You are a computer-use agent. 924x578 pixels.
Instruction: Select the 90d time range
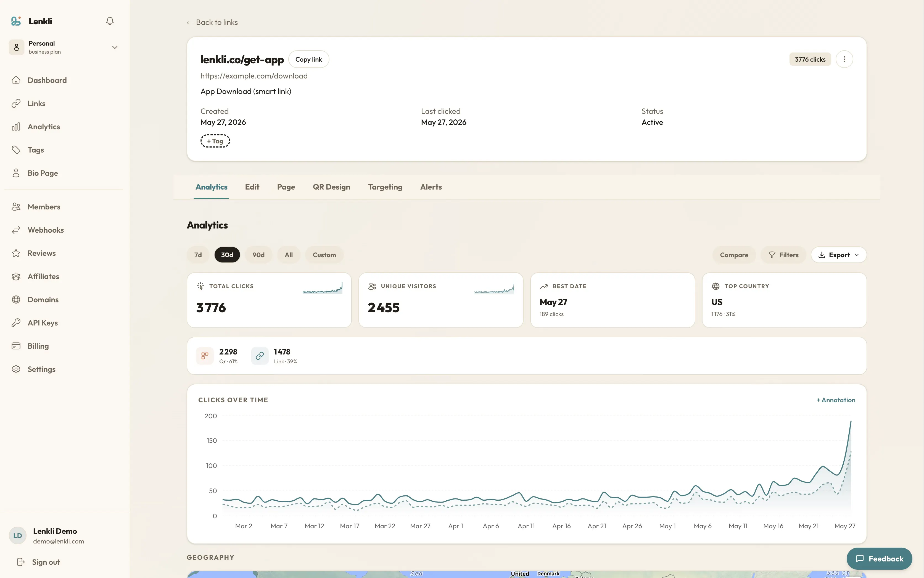tap(258, 255)
